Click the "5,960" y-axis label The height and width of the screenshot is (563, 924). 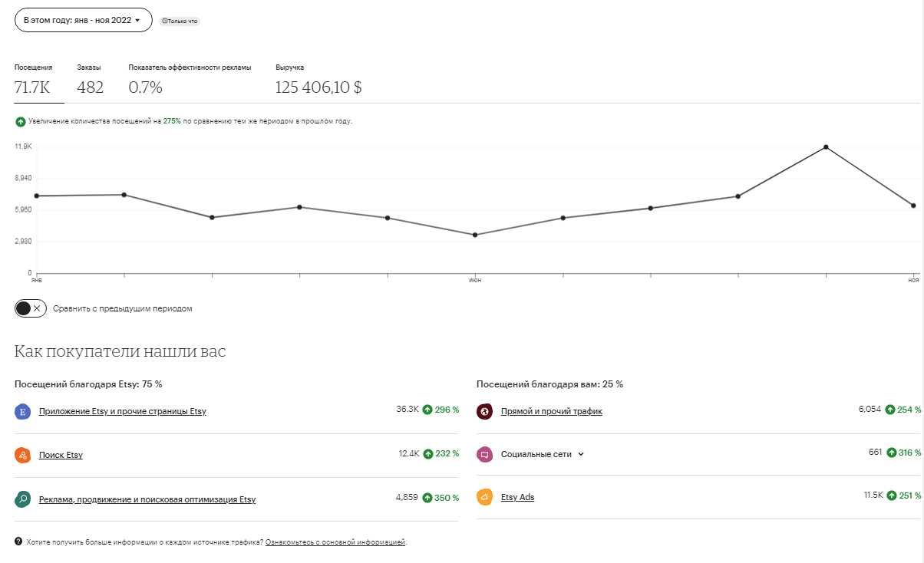click(23, 209)
